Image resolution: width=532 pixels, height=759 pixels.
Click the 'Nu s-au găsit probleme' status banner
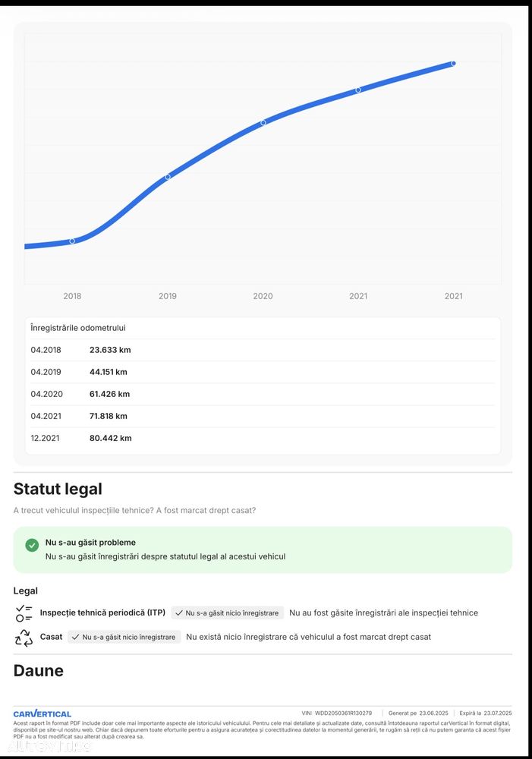point(263,550)
